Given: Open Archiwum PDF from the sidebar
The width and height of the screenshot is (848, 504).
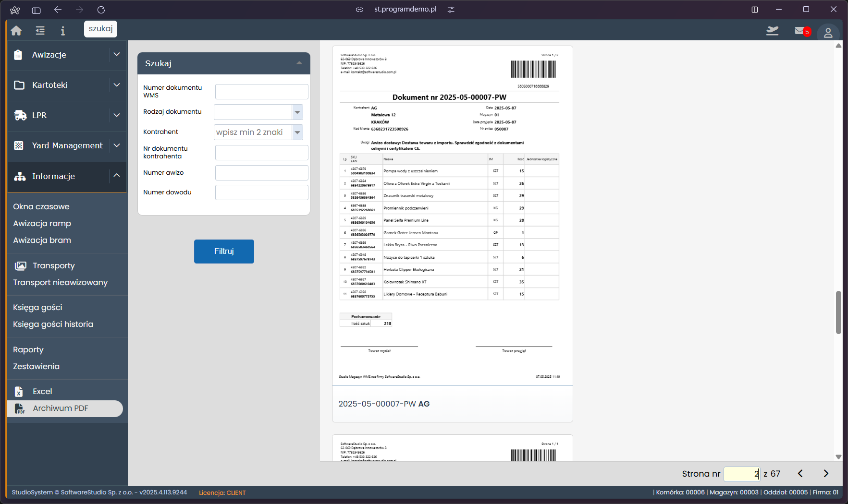Looking at the screenshot, I should coord(61,408).
